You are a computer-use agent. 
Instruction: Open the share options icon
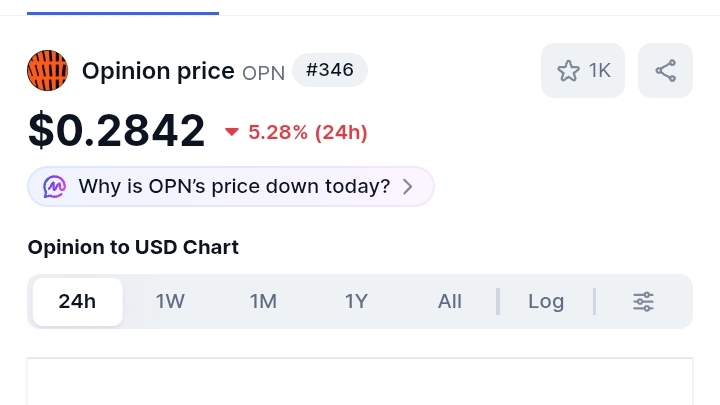[665, 71]
